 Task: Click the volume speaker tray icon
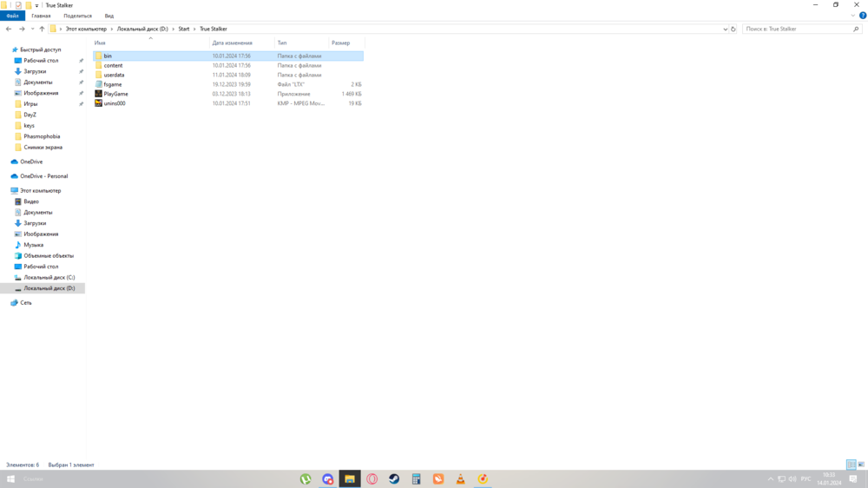pyautogui.click(x=792, y=479)
